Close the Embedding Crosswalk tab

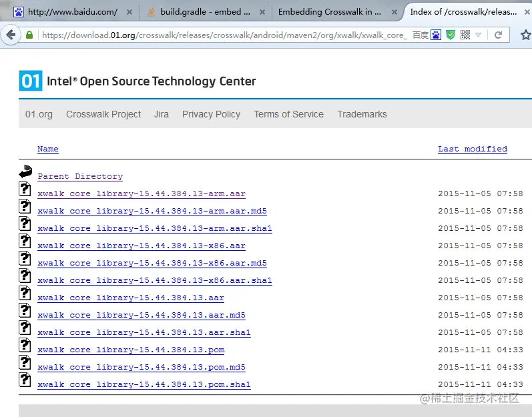tap(394, 12)
